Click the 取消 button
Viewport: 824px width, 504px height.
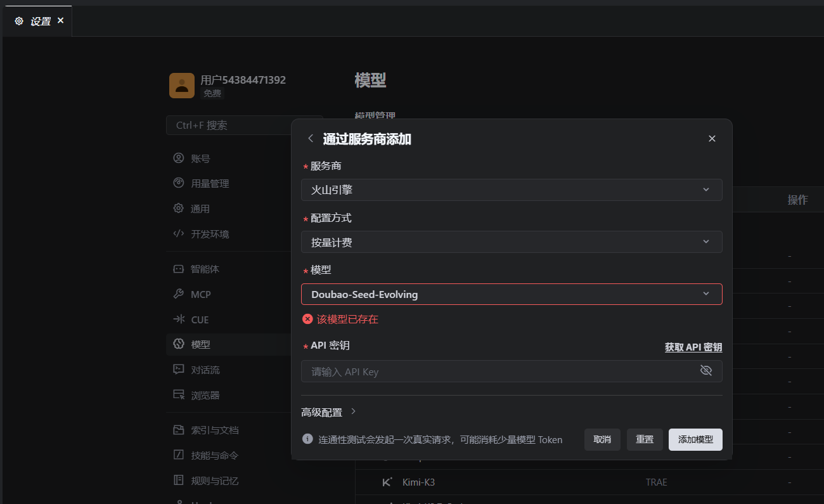(602, 439)
